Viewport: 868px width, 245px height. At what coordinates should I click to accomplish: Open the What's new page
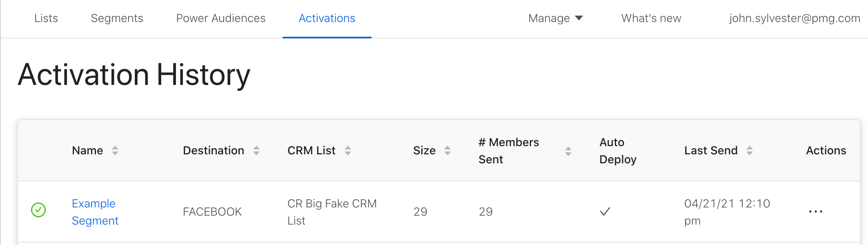click(651, 18)
